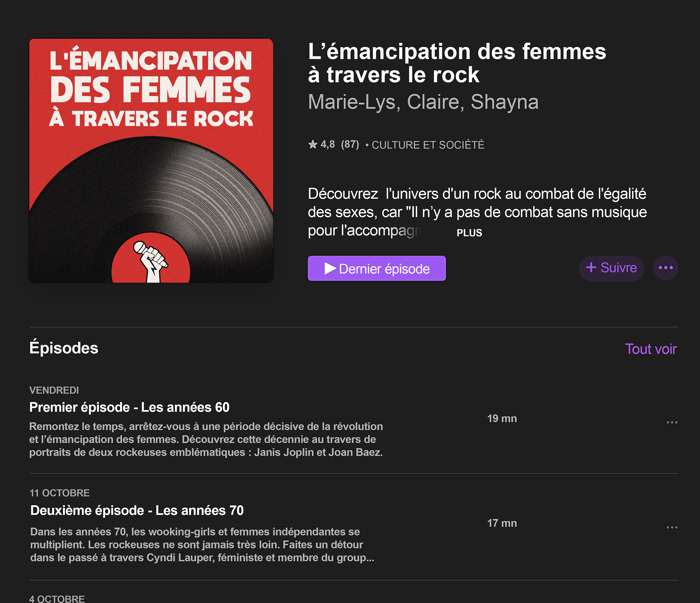This screenshot has height=603, width=700.
Task: Click the Épisodes section heading
Action: click(x=64, y=348)
